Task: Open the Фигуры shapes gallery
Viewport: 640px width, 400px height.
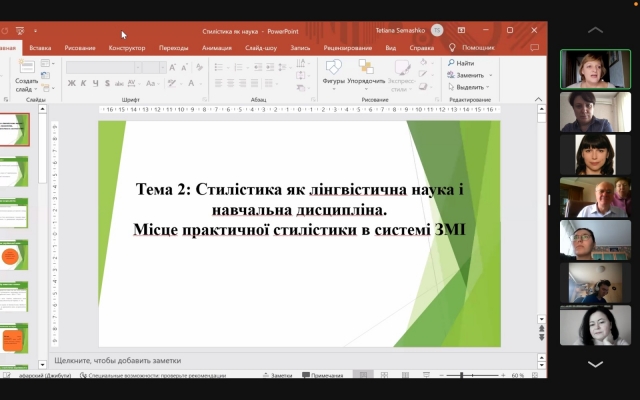Action: click(333, 70)
